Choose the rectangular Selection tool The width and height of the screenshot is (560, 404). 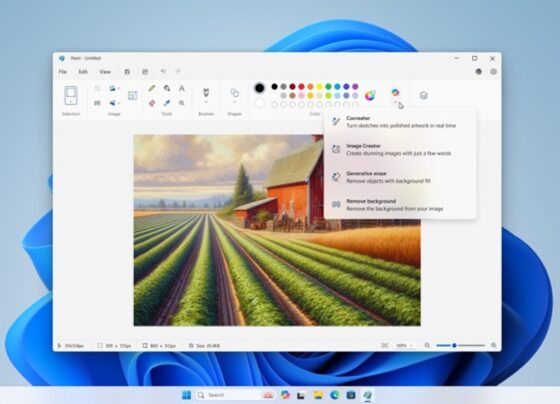tap(71, 95)
